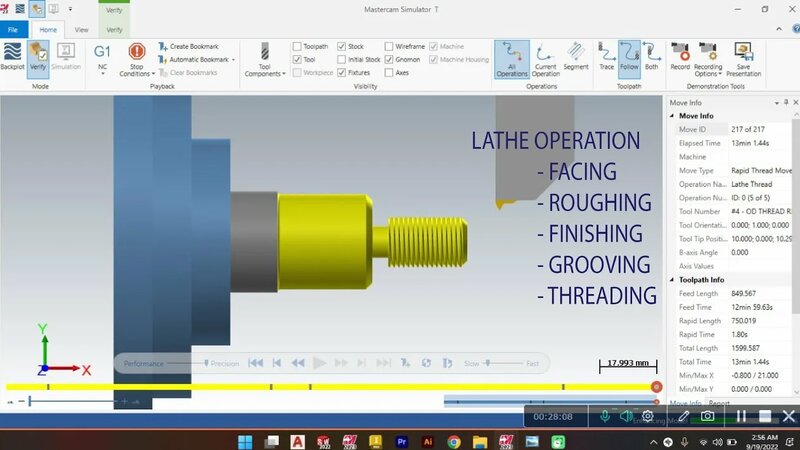Image resolution: width=800 pixels, height=450 pixels.
Task: Adjust the timeline zoom slider handle
Action: pyautogui.click(x=30, y=402)
